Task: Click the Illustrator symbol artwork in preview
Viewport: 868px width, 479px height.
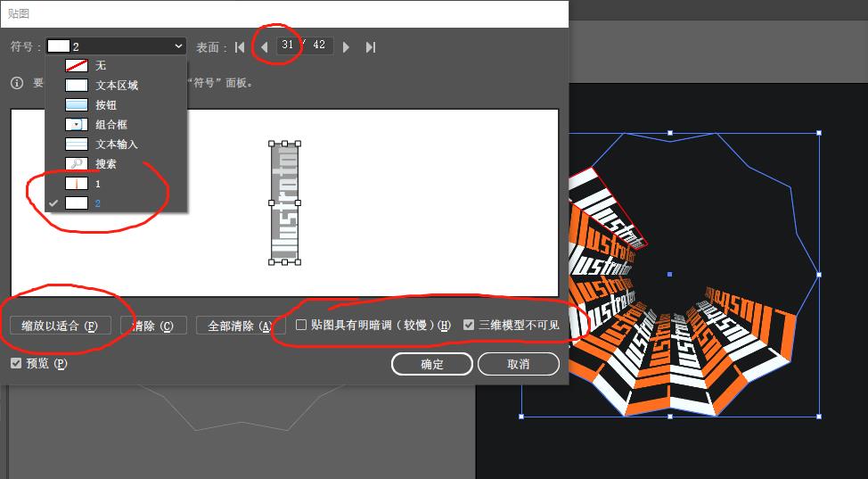Action: click(284, 202)
